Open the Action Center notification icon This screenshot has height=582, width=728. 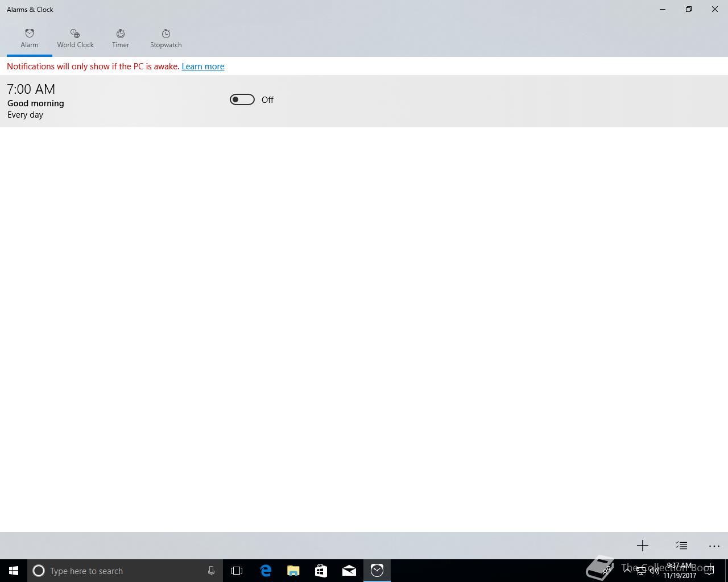point(709,571)
